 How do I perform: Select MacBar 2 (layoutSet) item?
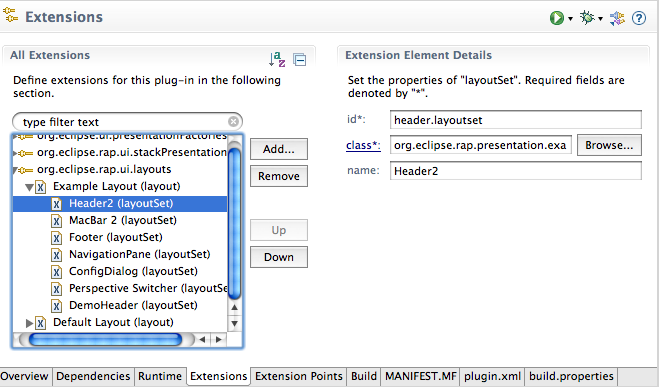click(120, 220)
